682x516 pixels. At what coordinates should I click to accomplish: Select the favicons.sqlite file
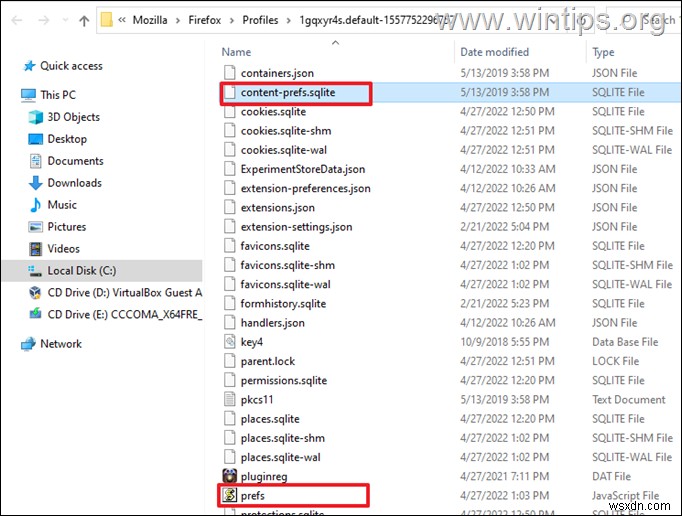click(275, 246)
